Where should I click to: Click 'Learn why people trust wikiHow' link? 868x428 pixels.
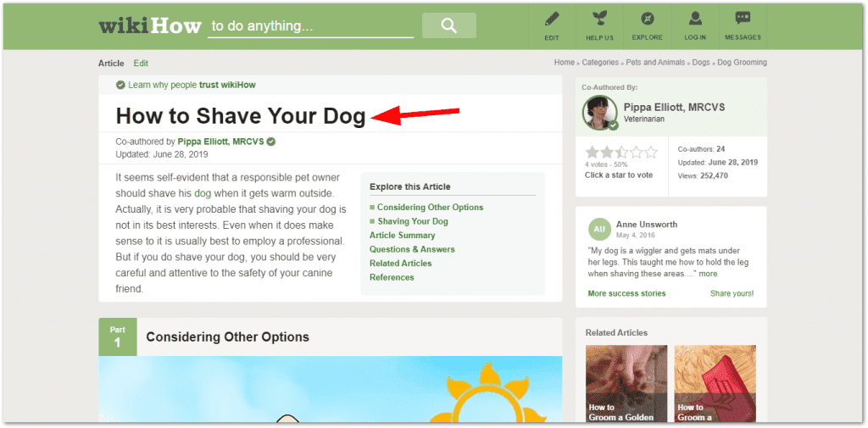coord(192,85)
